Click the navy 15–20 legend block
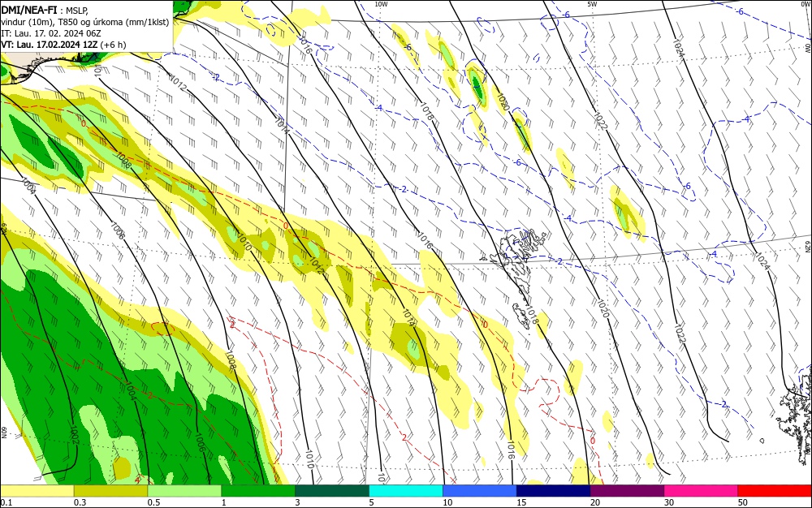 554,491
